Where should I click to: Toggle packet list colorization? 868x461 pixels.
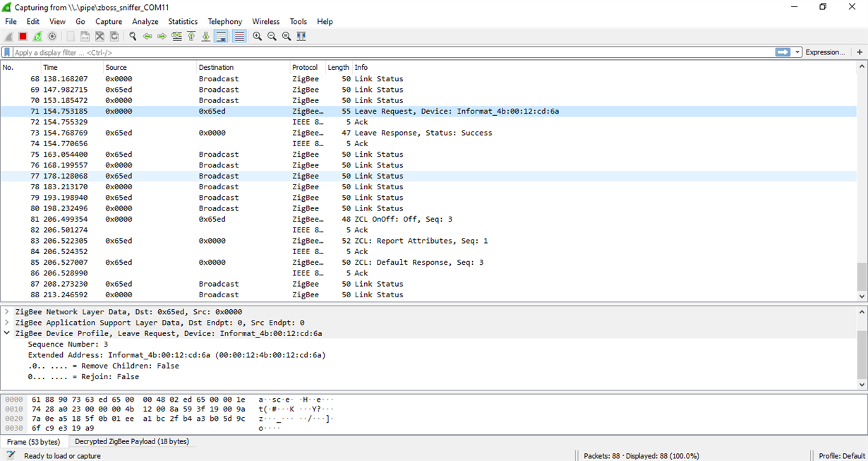(239, 36)
